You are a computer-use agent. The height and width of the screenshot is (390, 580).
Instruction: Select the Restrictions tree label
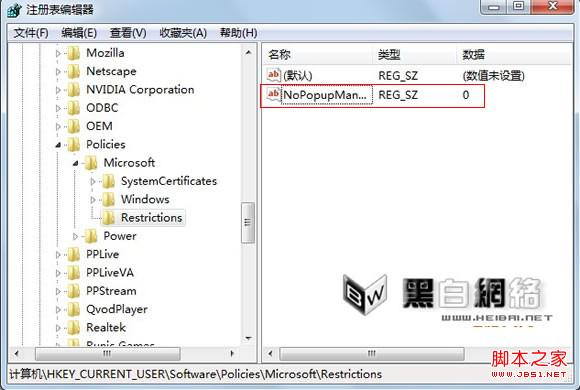152,218
